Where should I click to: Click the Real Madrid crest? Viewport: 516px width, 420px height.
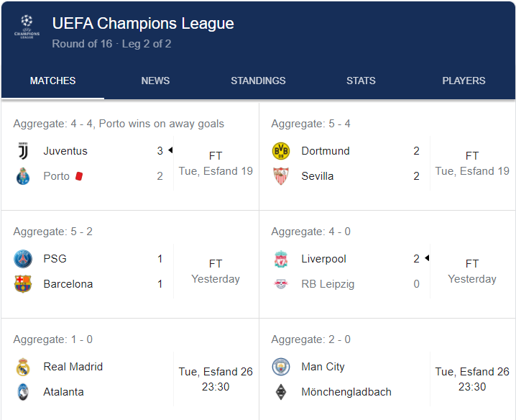coord(23,367)
